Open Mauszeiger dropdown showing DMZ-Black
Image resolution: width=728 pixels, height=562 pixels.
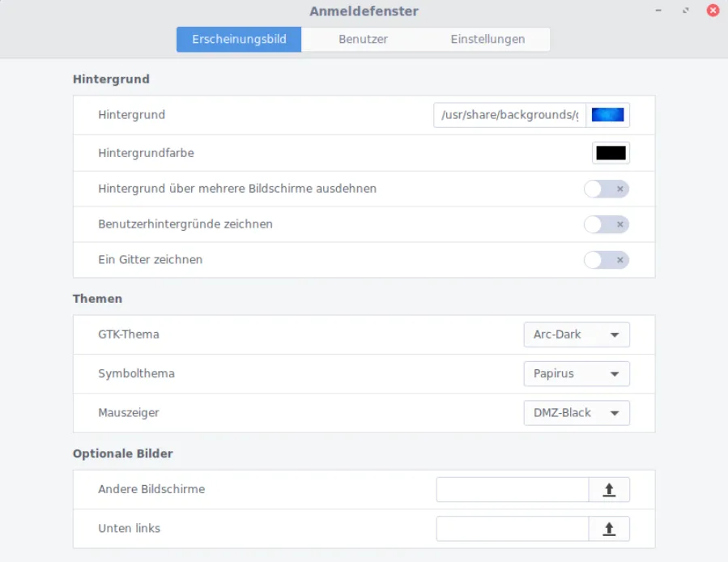point(576,413)
